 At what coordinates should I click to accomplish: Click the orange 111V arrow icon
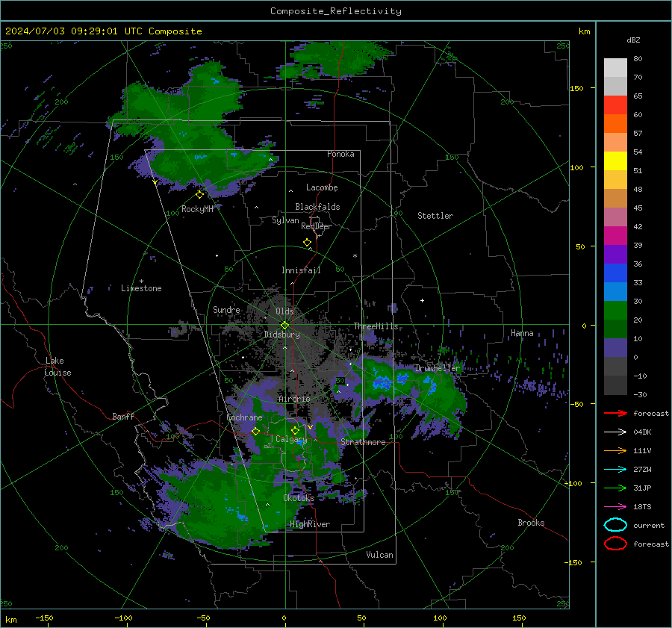click(x=615, y=450)
